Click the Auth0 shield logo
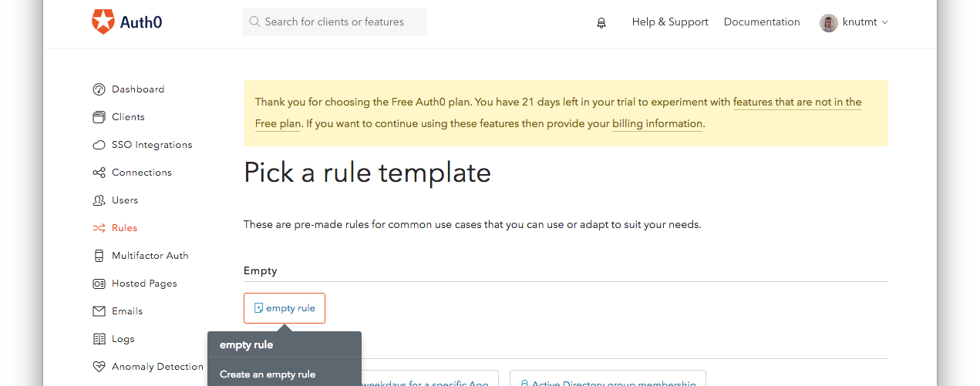The width and height of the screenshot is (980, 386). point(103,22)
